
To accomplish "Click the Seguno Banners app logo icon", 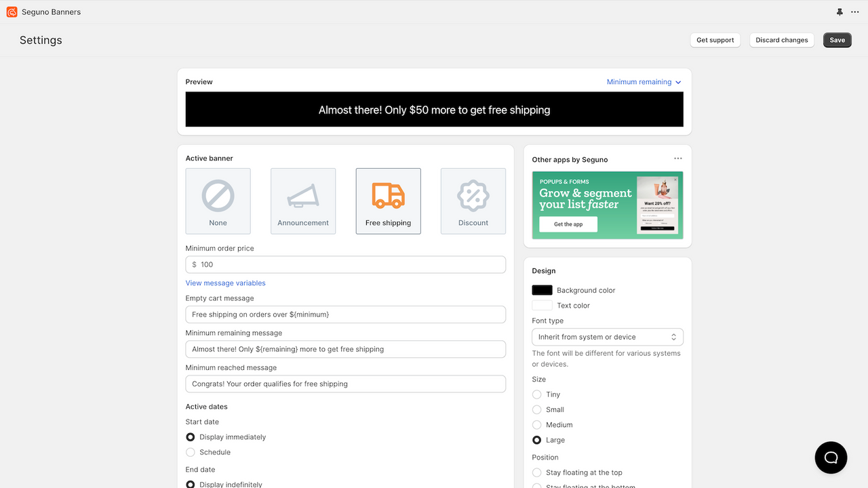I will coord(12,12).
